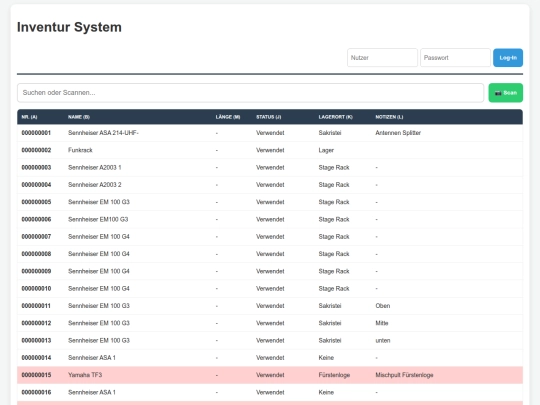Viewport: 540px width, 405px height.
Task: Click the Fürstenloge location cell
Action: 334,375
